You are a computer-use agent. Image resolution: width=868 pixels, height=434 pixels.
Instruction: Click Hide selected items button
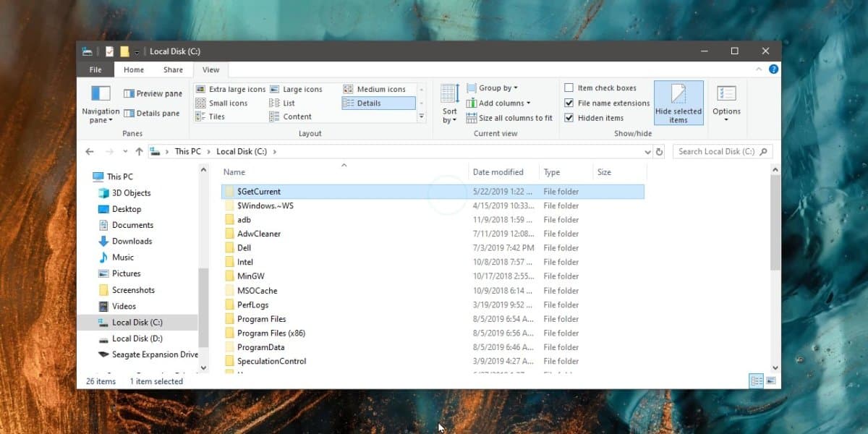click(x=678, y=103)
